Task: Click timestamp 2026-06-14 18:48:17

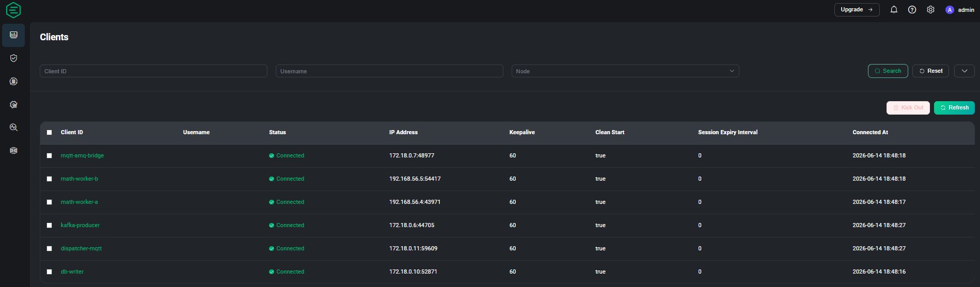Action: [x=879, y=202]
